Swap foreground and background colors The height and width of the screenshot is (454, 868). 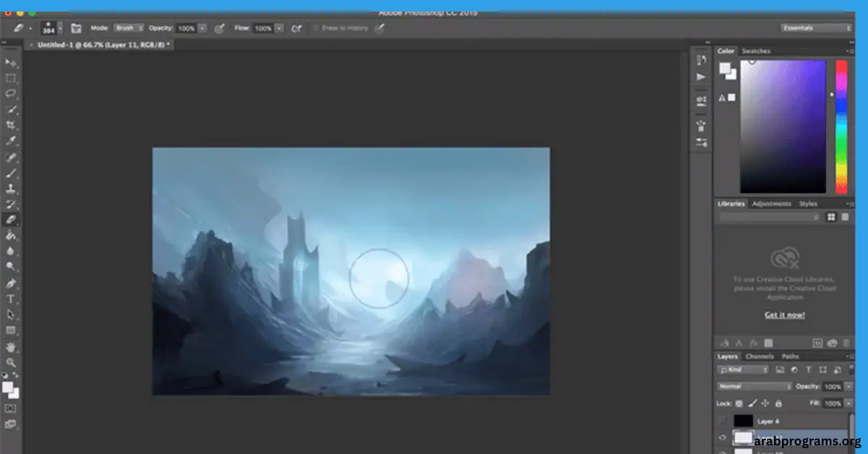pos(17,375)
